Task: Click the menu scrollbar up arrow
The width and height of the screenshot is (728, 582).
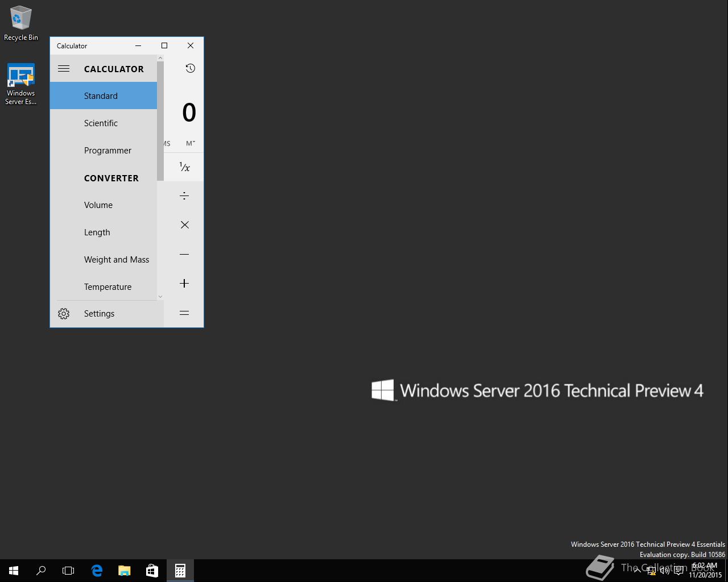Action: 160,58
